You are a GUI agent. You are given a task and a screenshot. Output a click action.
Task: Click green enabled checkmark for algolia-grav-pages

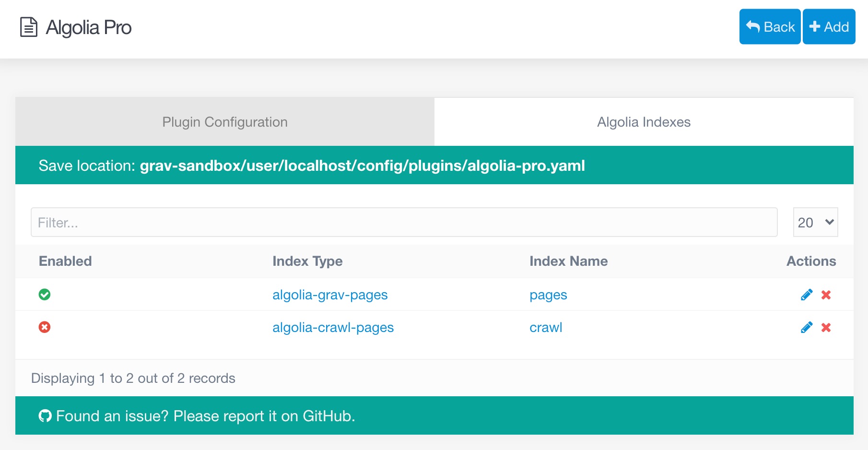point(45,294)
